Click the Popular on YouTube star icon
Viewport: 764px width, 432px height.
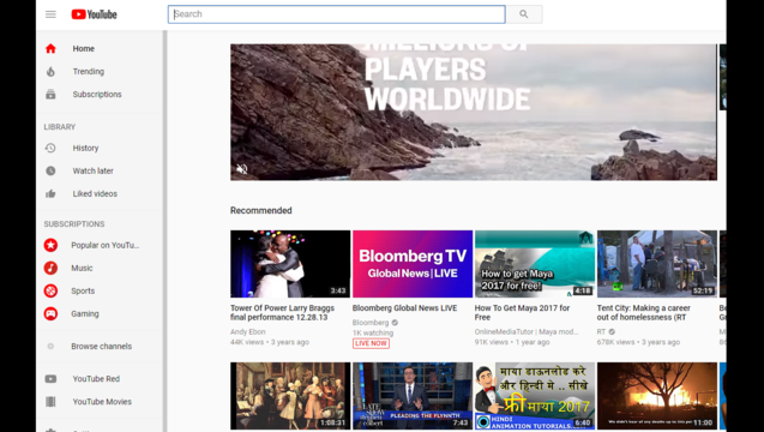[51, 245]
